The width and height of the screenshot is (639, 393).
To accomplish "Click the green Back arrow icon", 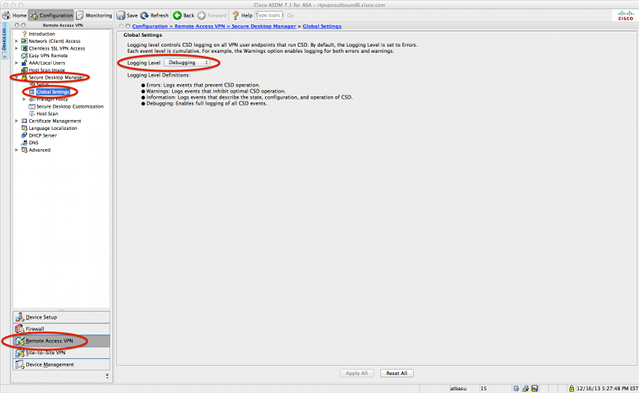I will click(177, 15).
